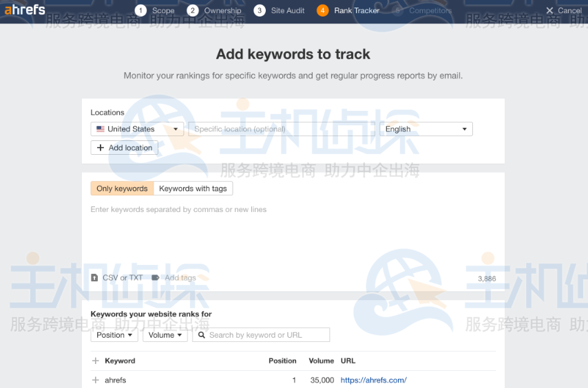Screen dimensions: 588x388
Task: Switch to Keywords with tags mode
Action: click(x=193, y=188)
